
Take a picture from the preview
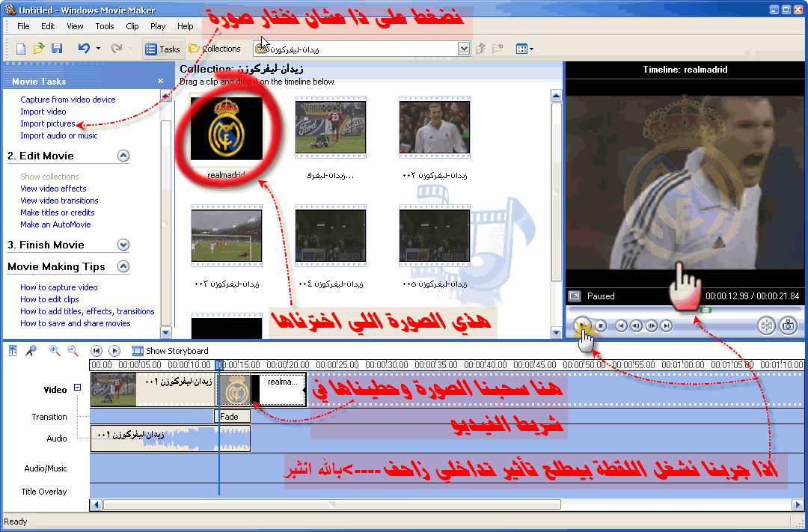[x=788, y=325]
